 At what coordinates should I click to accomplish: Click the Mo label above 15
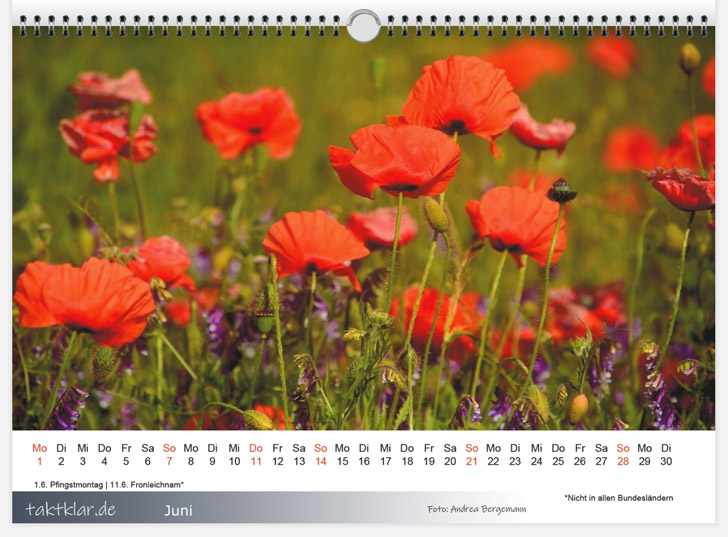(x=342, y=448)
